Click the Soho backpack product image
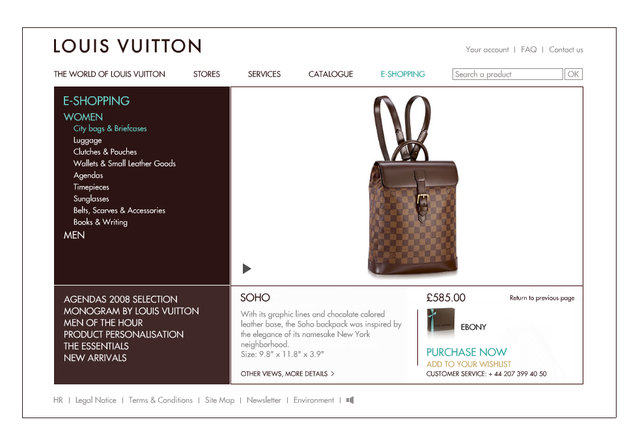Image resolution: width=640 pixels, height=426 pixels. pos(413,186)
